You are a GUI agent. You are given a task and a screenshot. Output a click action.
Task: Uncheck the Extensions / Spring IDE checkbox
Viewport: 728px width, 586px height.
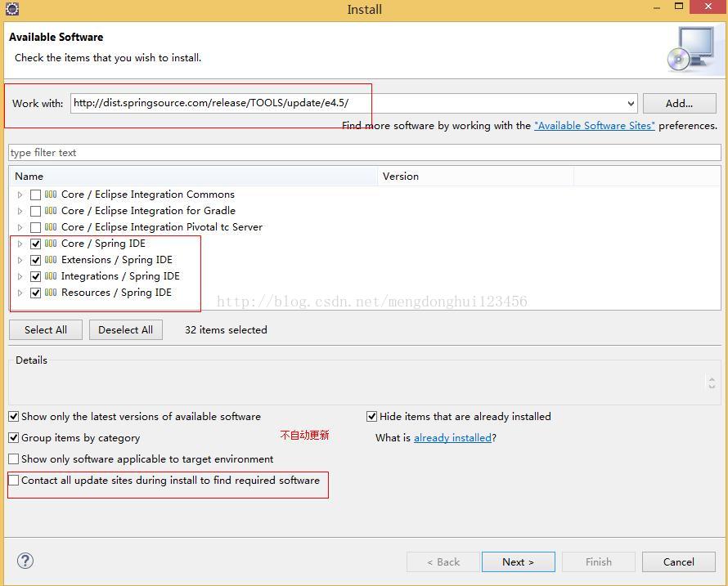coord(35,260)
